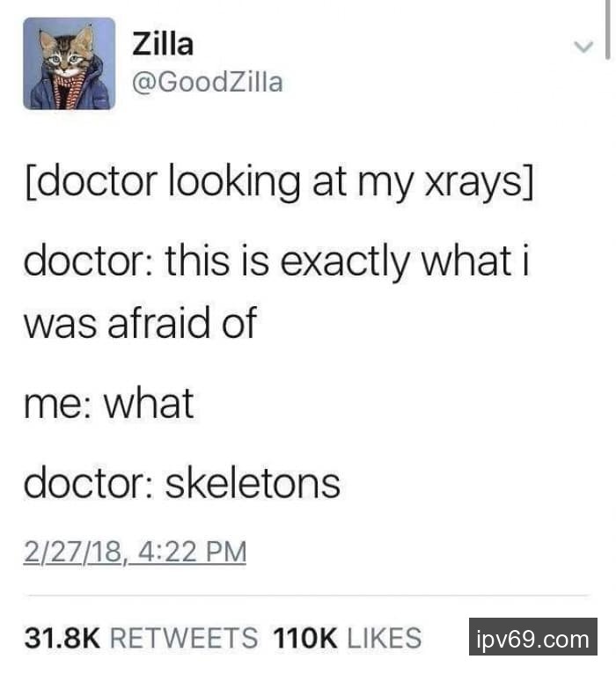Click the LIKES label
Image resolution: width=616 pixels, height=674 pixels.
click(385, 637)
